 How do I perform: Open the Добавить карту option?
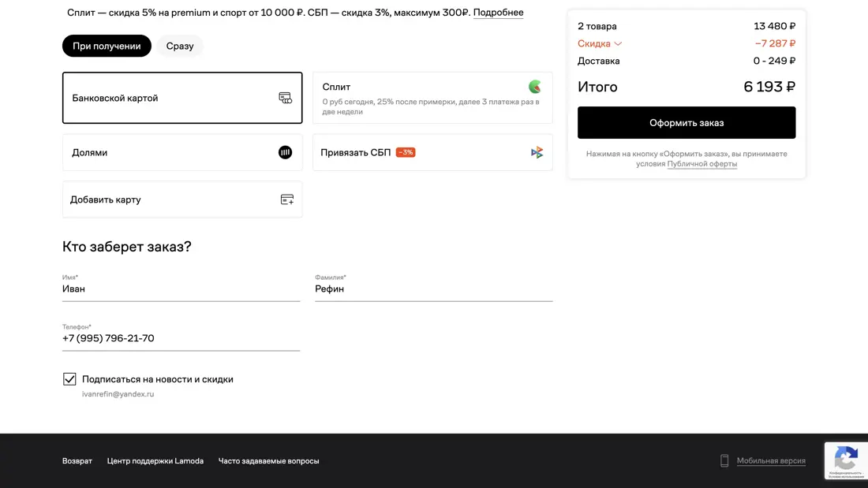click(x=181, y=200)
